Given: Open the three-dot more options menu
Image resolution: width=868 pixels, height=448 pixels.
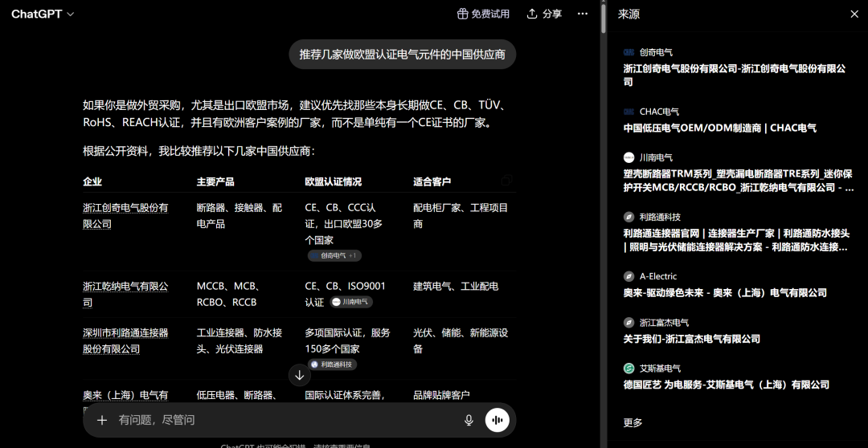Looking at the screenshot, I should pos(583,14).
